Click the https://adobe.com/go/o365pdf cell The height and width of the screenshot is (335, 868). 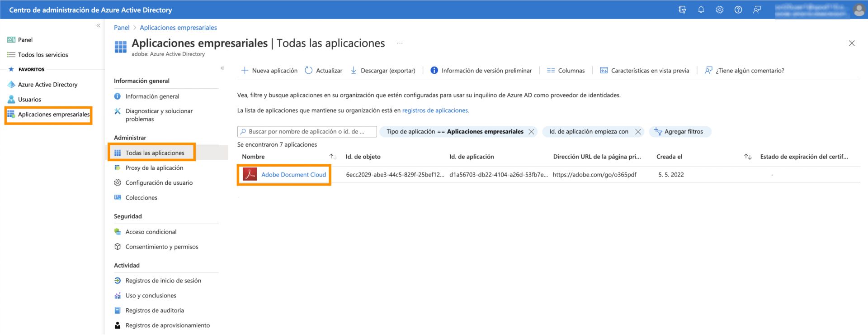click(594, 175)
